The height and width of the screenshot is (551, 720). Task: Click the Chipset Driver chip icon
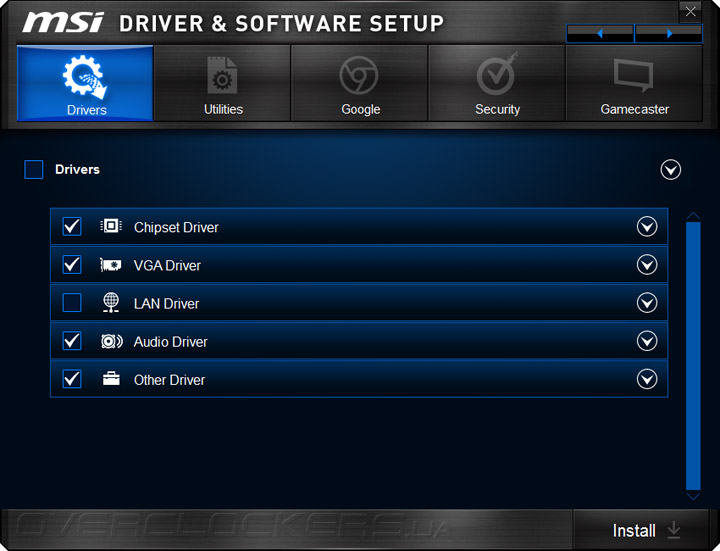tap(111, 227)
